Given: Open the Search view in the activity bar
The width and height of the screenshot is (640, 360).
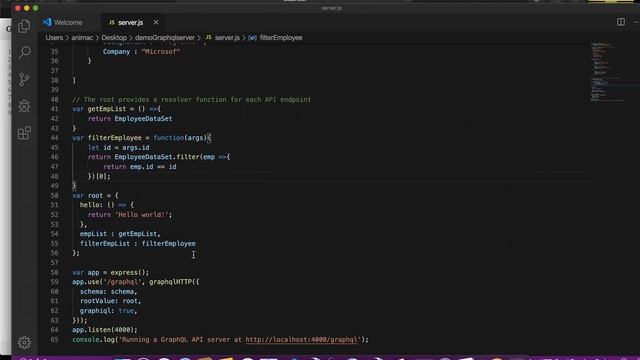Looking at the screenshot, I should [24, 52].
